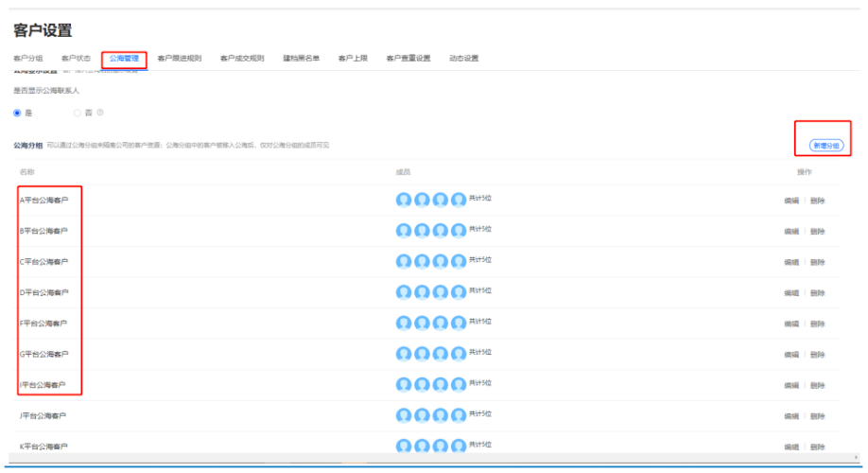Edit the F平台公海客户 group

point(791,324)
